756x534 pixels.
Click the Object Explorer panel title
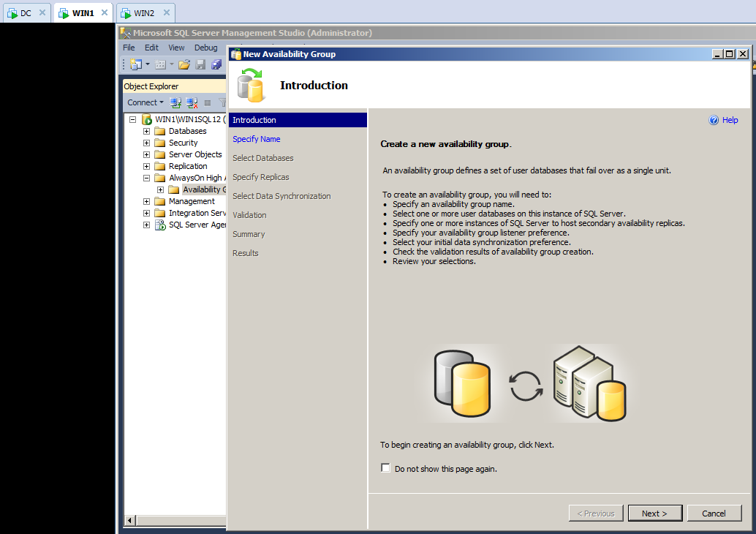[x=151, y=86]
